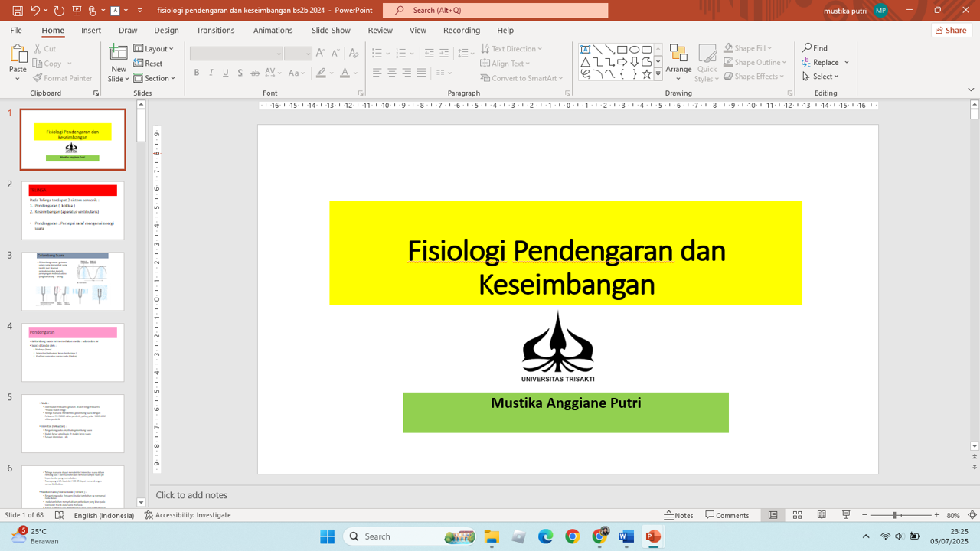Click the Search box in title bar

495,11
